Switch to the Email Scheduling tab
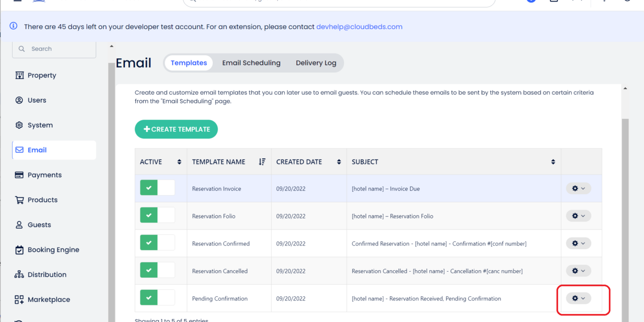The height and width of the screenshot is (322, 644). click(251, 62)
